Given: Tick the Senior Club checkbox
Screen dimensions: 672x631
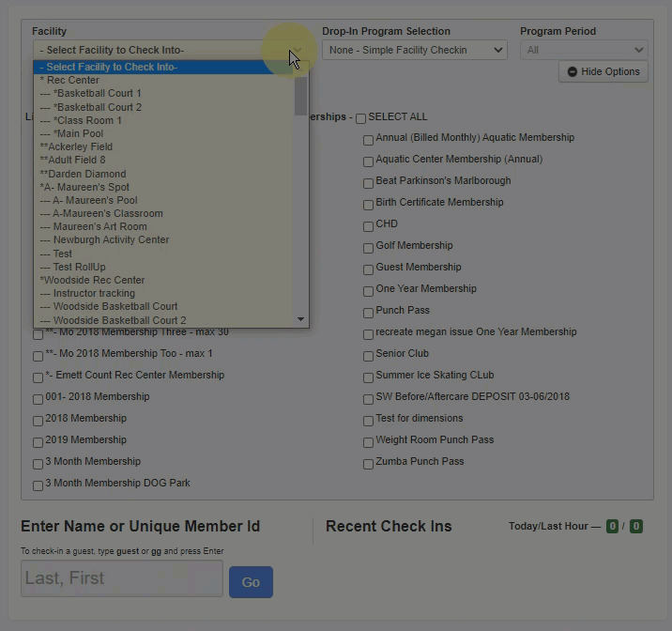Looking at the screenshot, I should (368, 355).
